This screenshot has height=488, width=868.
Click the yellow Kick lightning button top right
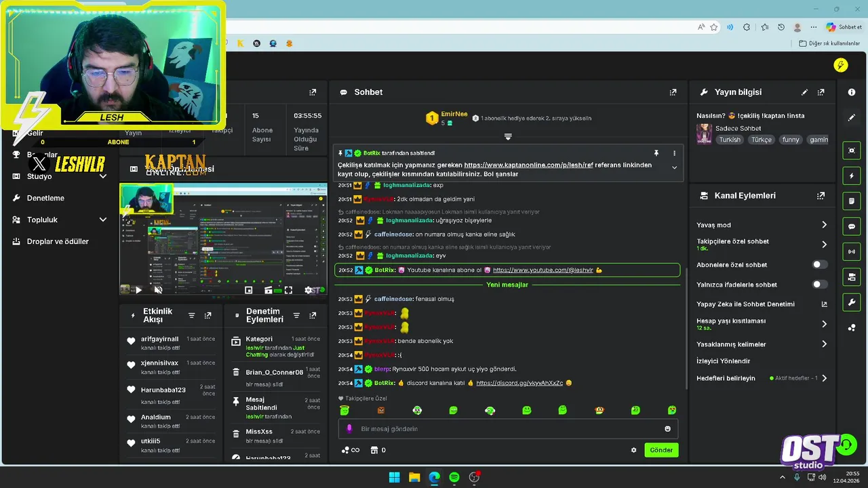coord(841,65)
